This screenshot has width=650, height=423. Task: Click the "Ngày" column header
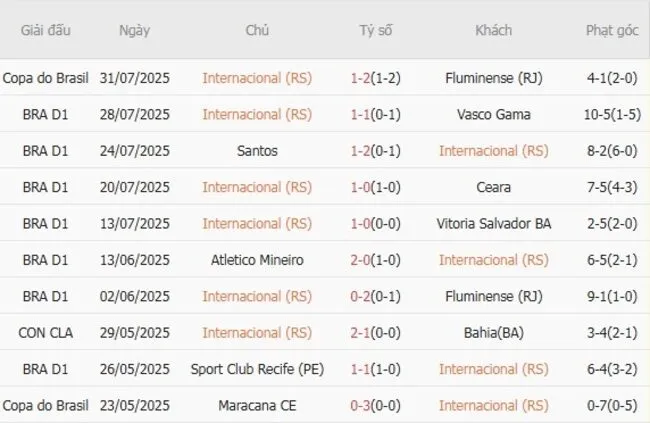pos(135,30)
